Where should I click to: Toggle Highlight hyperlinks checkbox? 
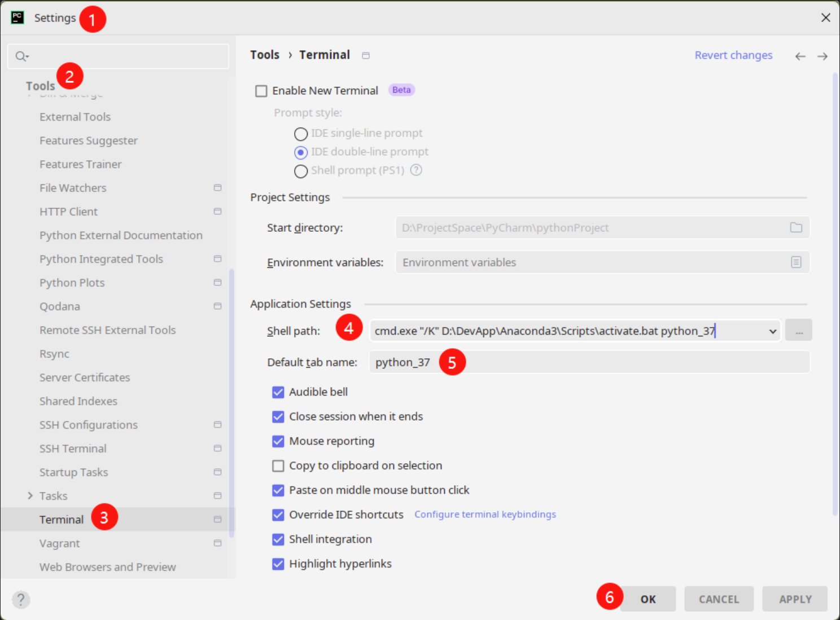coord(278,564)
